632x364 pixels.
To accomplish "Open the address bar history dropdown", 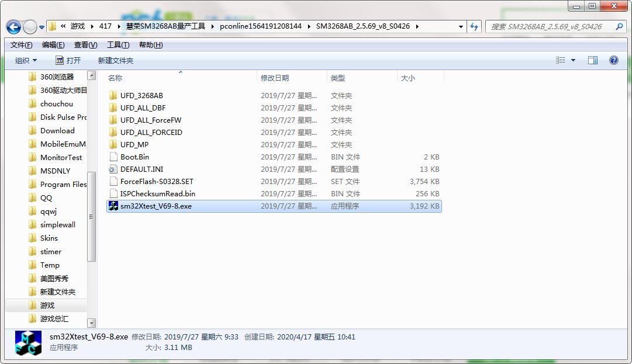I will (461, 26).
